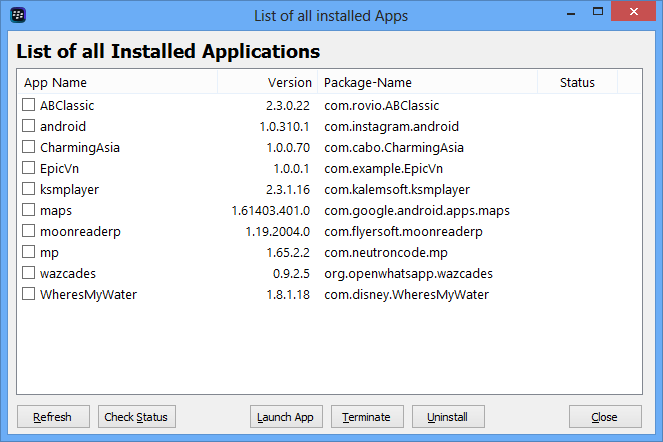Tick the android app checkbox

(28, 126)
